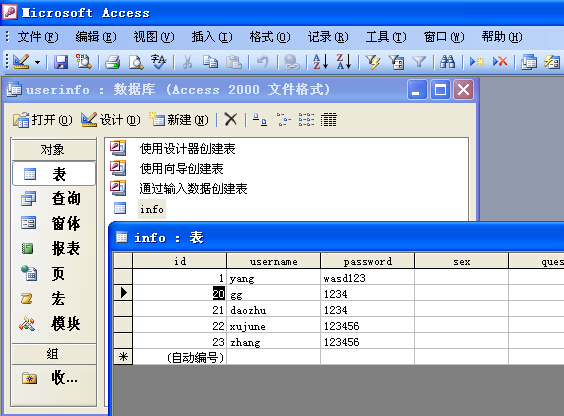The width and height of the screenshot is (564, 416).
Task: Open the 帮助 menu
Action: pyautogui.click(x=502, y=37)
